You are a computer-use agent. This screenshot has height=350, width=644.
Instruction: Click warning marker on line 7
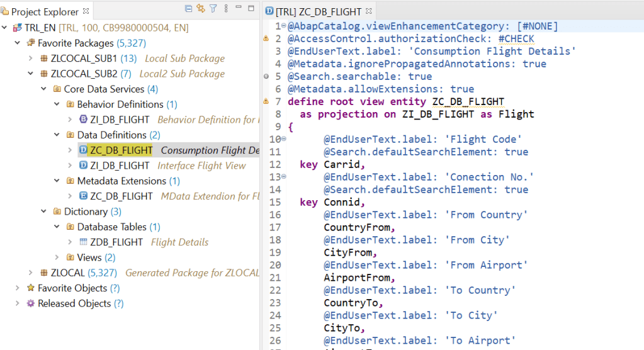pyautogui.click(x=266, y=101)
